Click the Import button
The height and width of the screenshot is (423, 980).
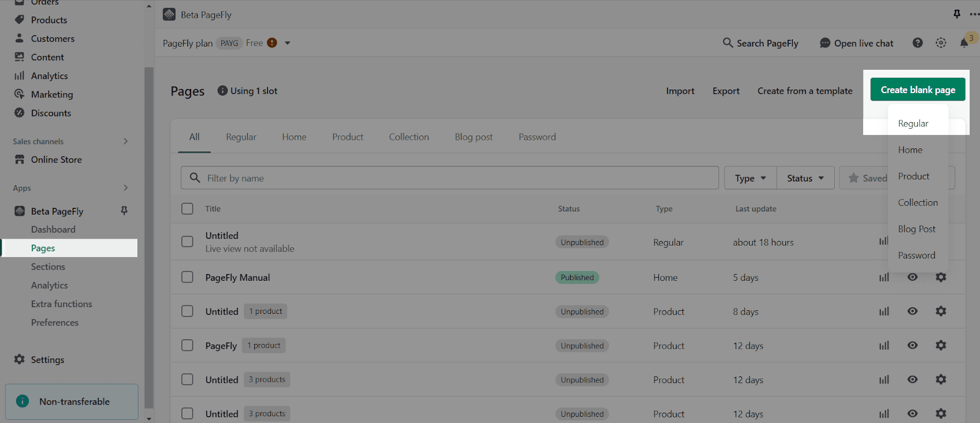pyautogui.click(x=680, y=91)
